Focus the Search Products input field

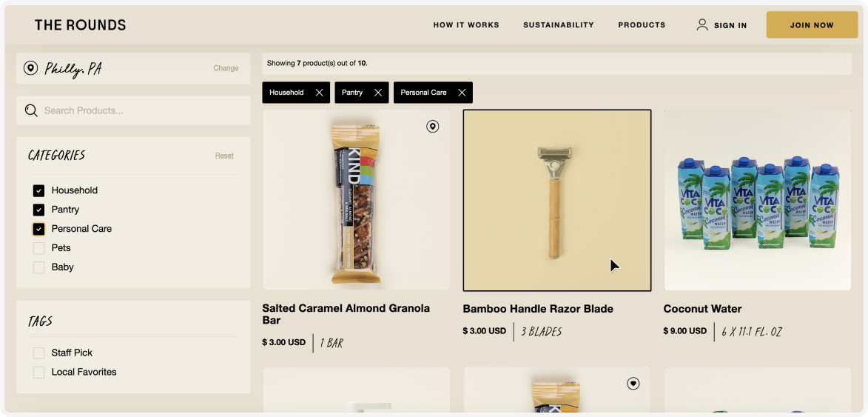coord(133,110)
